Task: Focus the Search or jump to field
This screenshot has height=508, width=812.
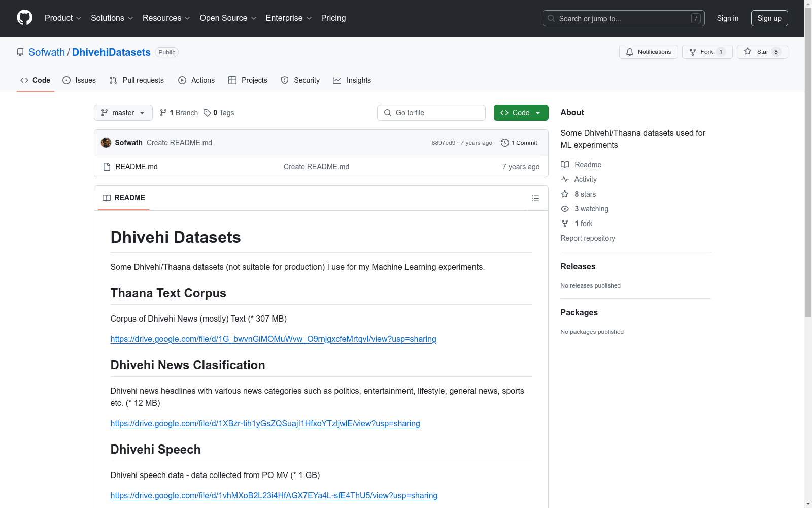Action: (x=624, y=18)
